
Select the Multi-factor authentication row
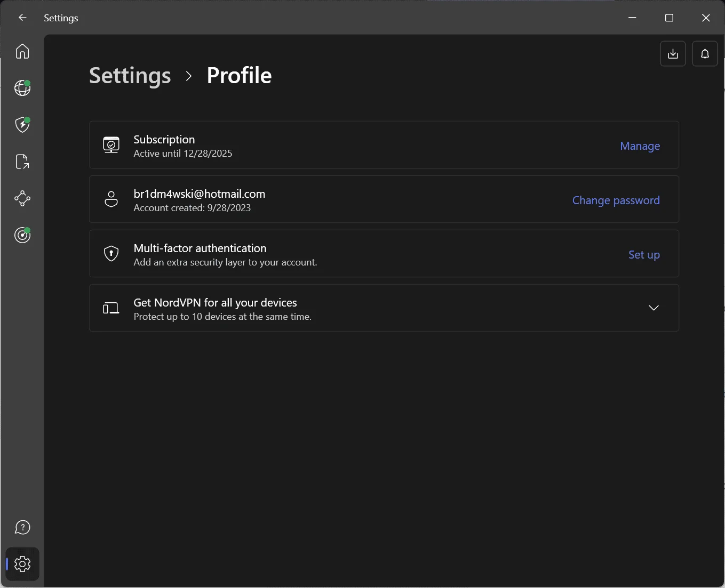(384, 253)
